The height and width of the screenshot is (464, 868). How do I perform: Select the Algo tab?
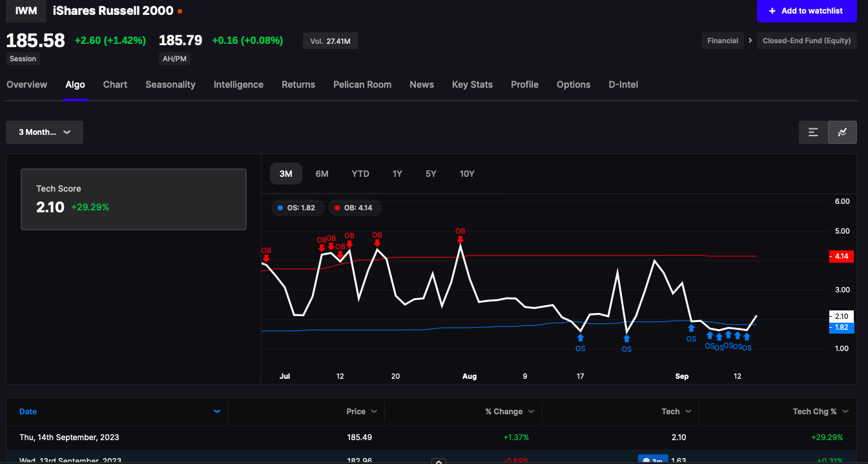pos(75,85)
